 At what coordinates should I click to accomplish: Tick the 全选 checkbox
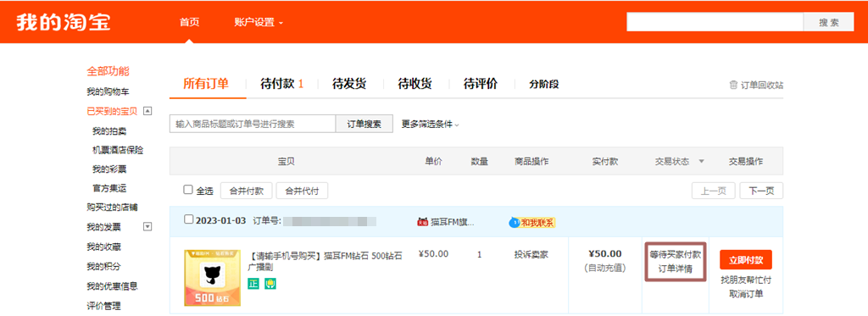click(188, 190)
